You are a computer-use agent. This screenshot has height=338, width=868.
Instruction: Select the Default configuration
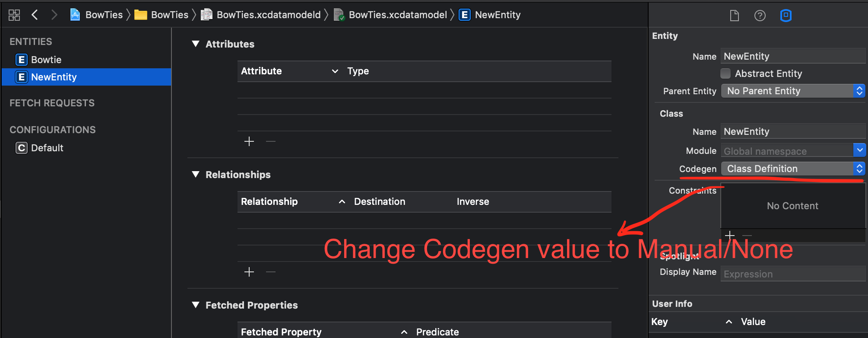pyautogui.click(x=47, y=148)
